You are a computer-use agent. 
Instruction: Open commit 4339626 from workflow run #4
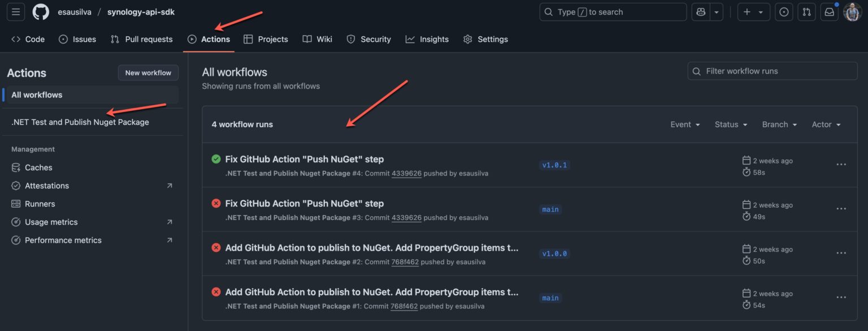[407, 173]
